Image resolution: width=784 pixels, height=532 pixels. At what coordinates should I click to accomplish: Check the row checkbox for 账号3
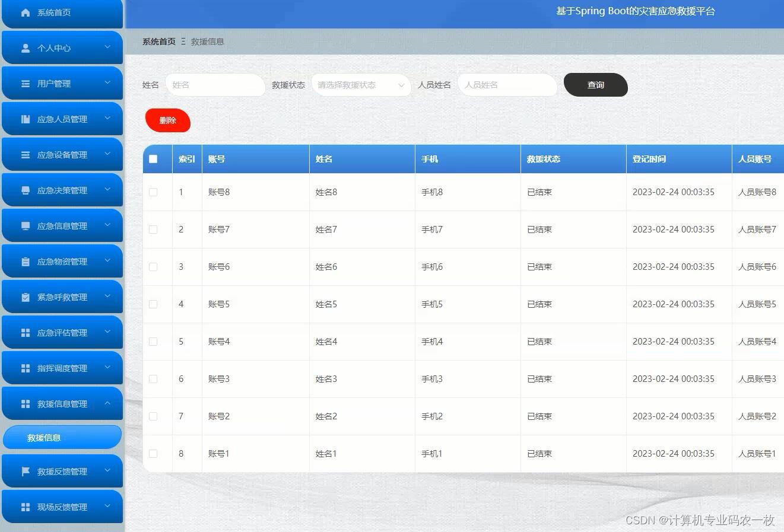153,379
